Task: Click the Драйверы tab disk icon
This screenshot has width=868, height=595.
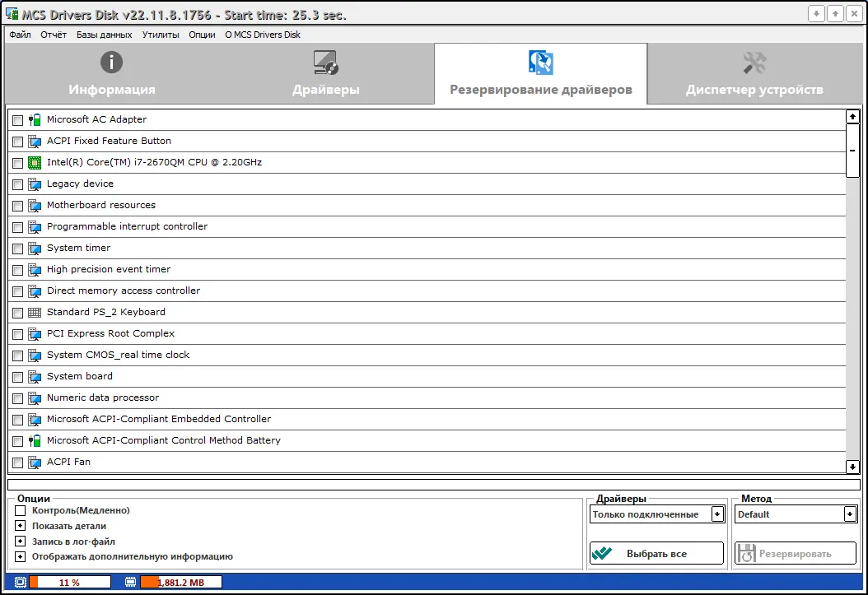Action: [x=325, y=63]
